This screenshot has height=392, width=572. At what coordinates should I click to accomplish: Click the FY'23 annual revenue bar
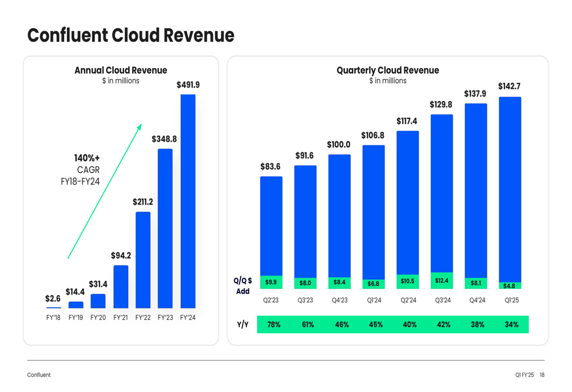click(x=165, y=228)
